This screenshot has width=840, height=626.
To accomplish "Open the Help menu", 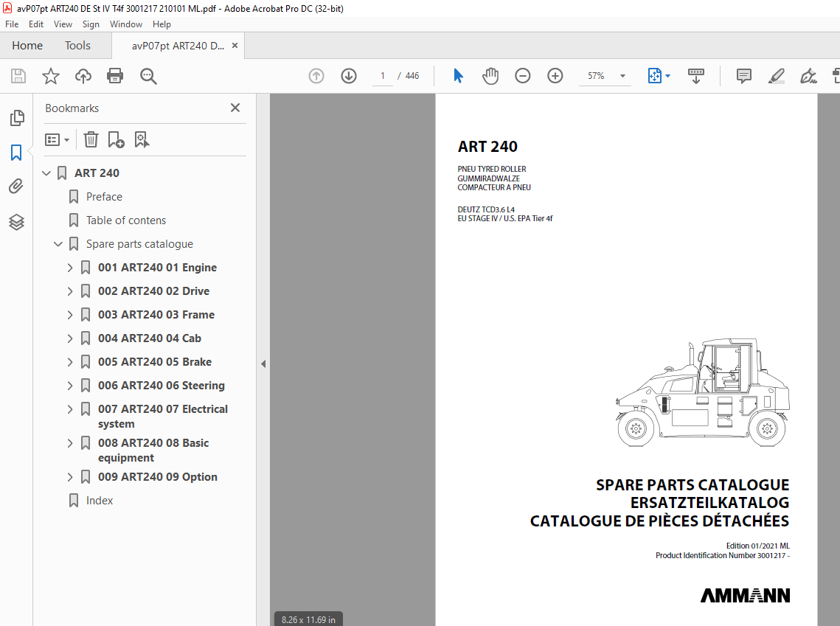I will point(162,24).
